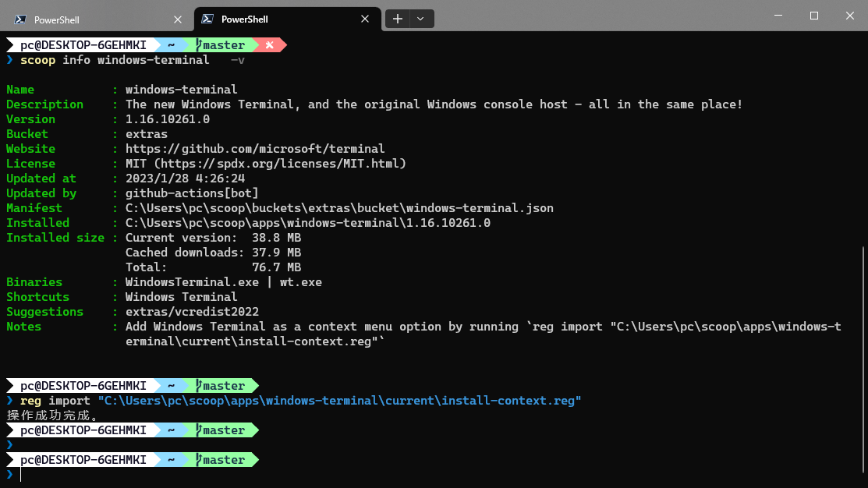The width and height of the screenshot is (868, 488).
Task: Click the 'Installed size' field label
Action: pos(55,237)
